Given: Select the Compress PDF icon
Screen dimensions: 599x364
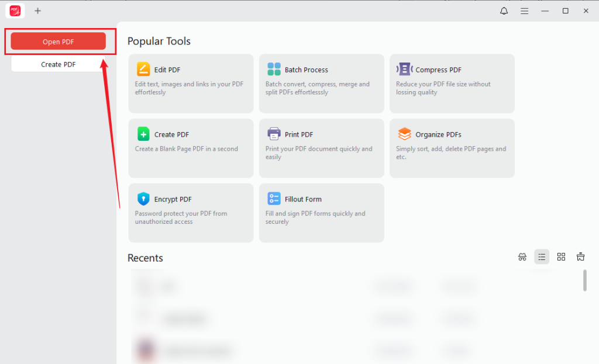Looking at the screenshot, I should pos(405,69).
